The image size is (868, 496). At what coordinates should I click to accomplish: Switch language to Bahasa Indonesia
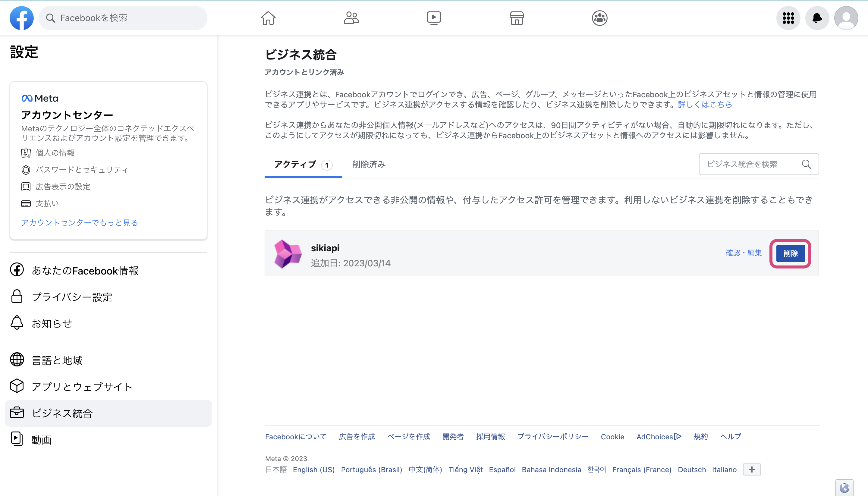tap(551, 469)
